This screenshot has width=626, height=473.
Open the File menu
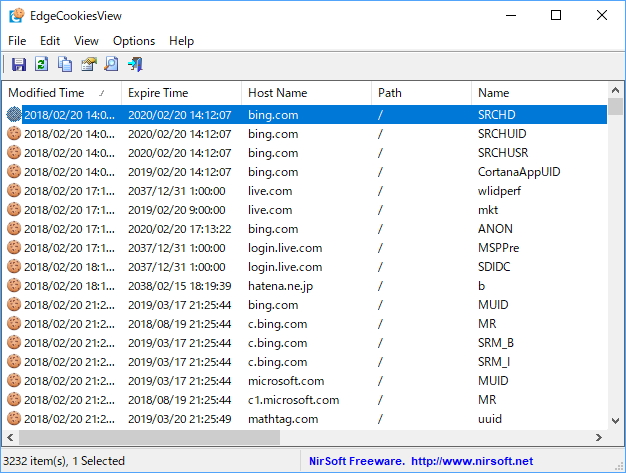pyautogui.click(x=17, y=41)
